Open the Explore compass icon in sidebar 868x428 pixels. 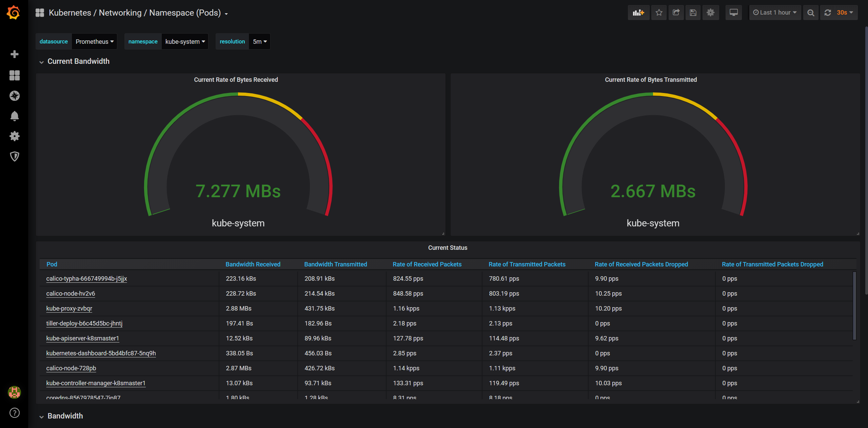(14, 96)
